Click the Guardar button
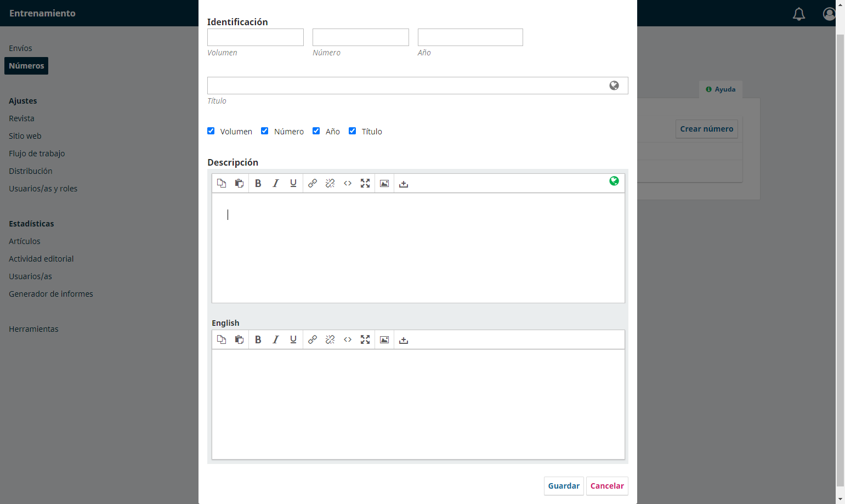The height and width of the screenshot is (504, 845). [564, 486]
